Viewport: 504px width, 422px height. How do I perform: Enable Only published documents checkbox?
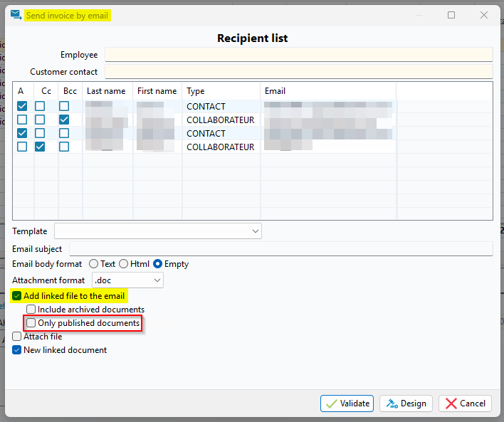click(x=31, y=323)
